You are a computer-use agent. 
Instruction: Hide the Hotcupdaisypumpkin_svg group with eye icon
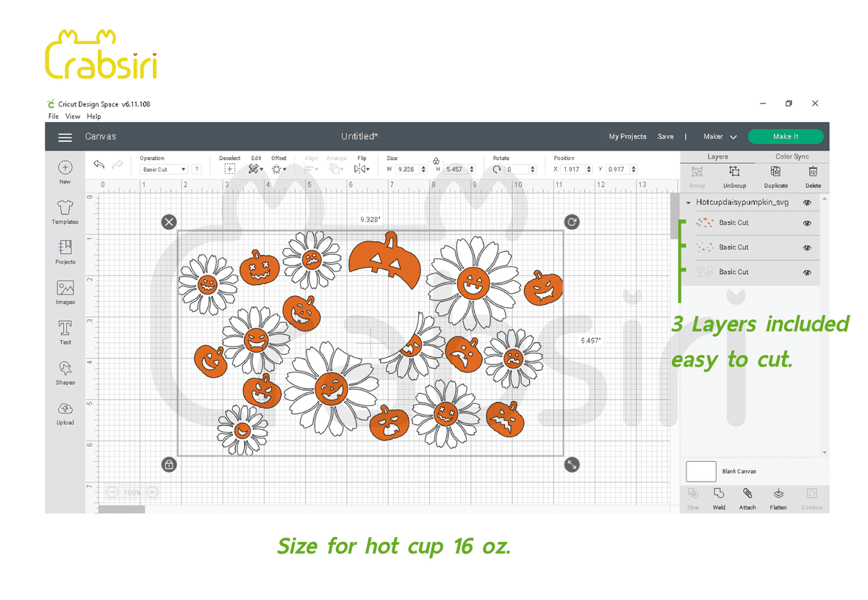tap(807, 202)
